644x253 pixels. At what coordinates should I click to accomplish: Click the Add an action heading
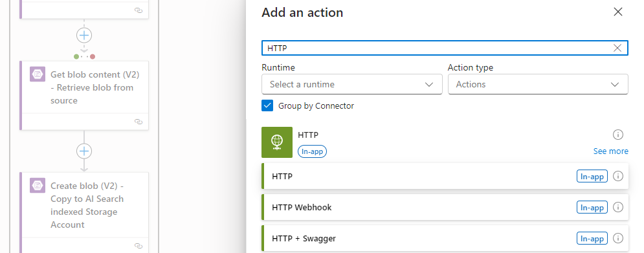point(302,13)
